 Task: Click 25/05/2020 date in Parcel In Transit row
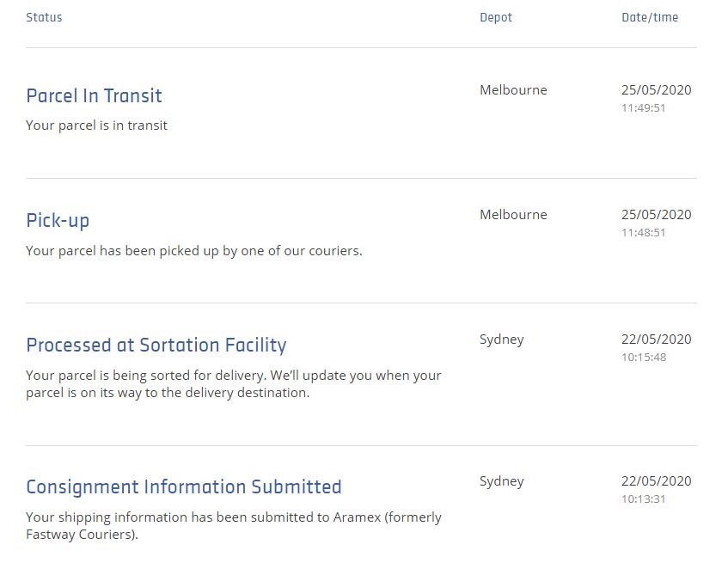coord(656,90)
